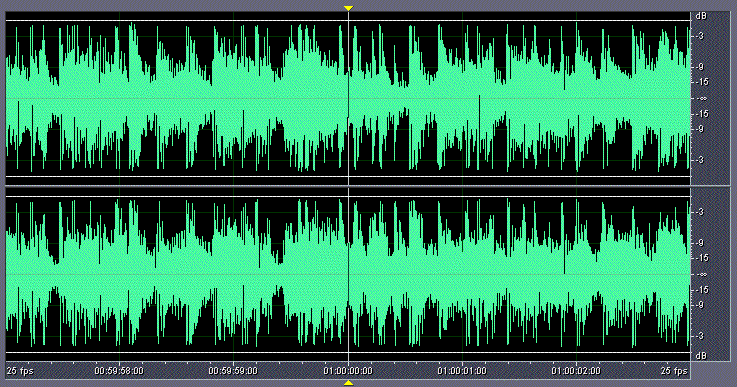Image resolution: width=737 pixels, height=387 pixels.
Task: Click the 00:59:58:00 timecode on ruler
Action: pyautogui.click(x=119, y=371)
